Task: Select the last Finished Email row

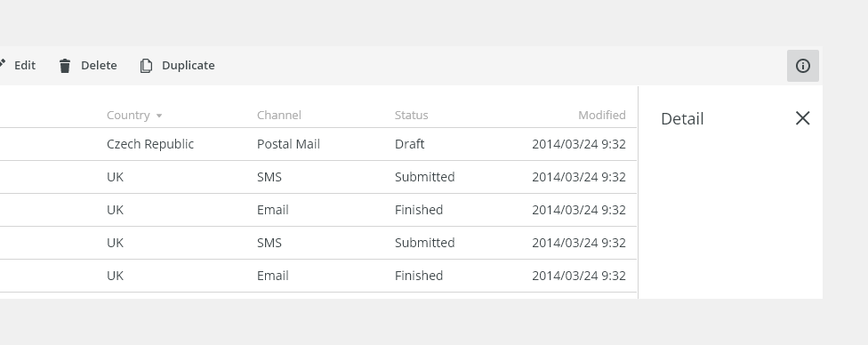Action: (318, 276)
